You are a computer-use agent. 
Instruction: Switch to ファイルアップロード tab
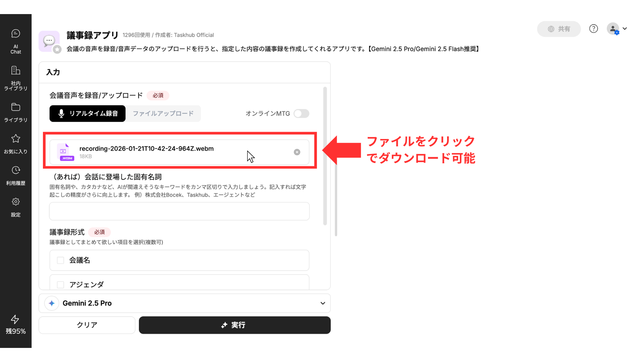[163, 114]
